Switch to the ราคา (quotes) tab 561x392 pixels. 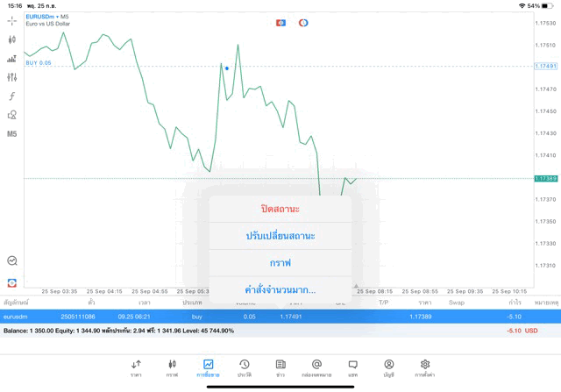pos(136,367)
